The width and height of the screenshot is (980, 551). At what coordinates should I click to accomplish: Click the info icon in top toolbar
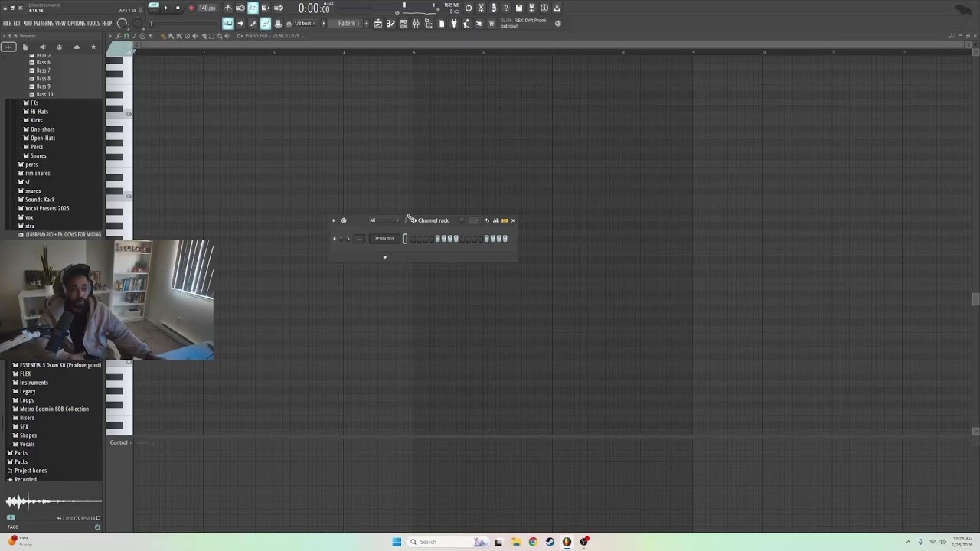(544, 8)
